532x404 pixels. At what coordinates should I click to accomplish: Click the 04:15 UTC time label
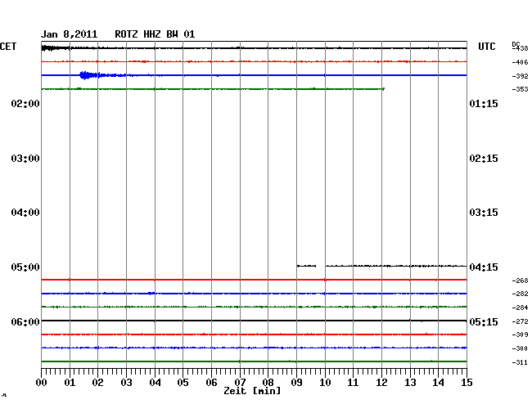(484, 267)
